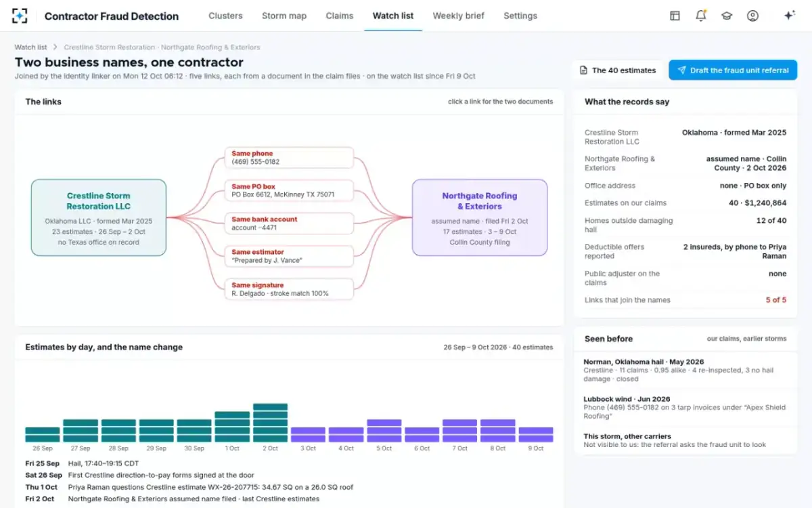Open the notifications bell

[x=701, y=16]
